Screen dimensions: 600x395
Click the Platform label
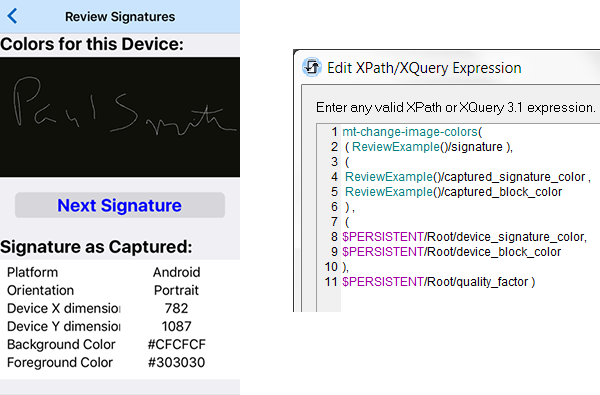[x=33, y=272]
